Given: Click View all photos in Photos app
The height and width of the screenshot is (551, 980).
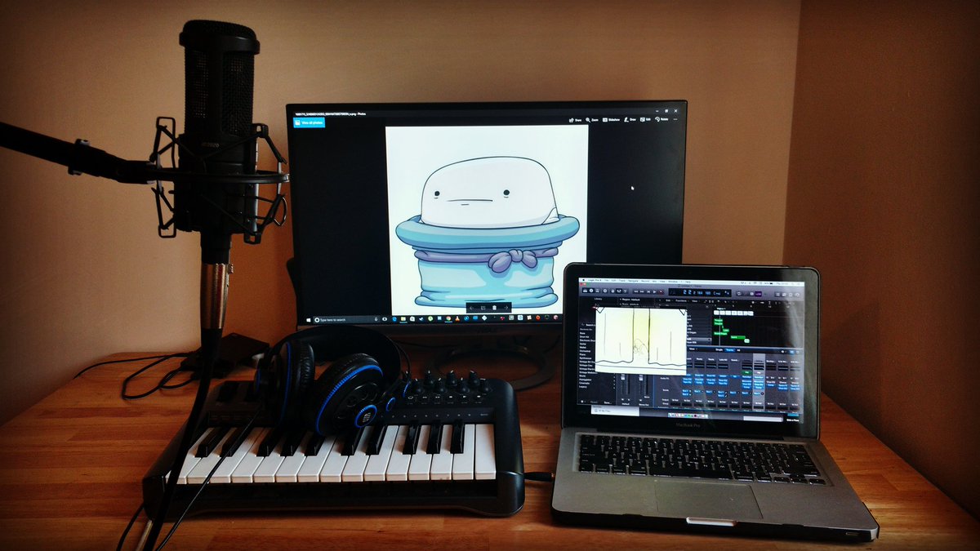Looking at the screenshot, I should (x=309, y=122).
